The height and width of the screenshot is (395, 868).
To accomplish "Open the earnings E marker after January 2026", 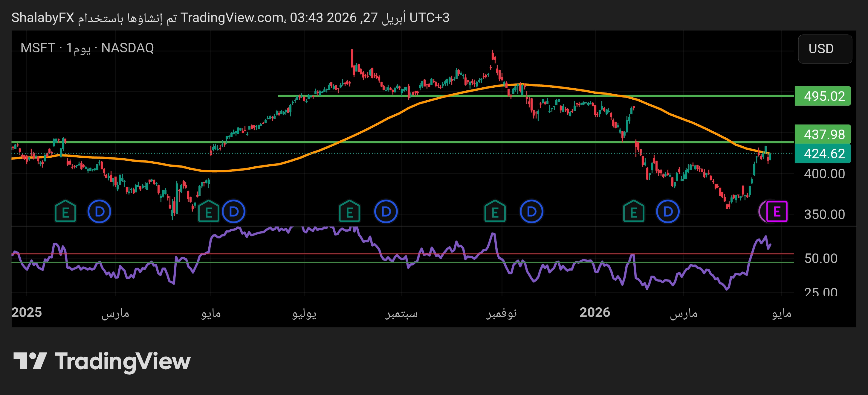I will (633, 212).
